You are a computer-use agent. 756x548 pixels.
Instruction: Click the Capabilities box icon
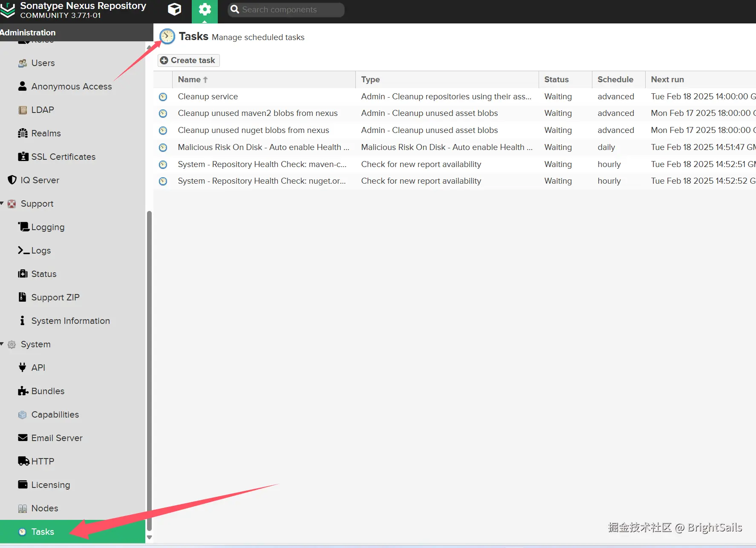[23, 415]
